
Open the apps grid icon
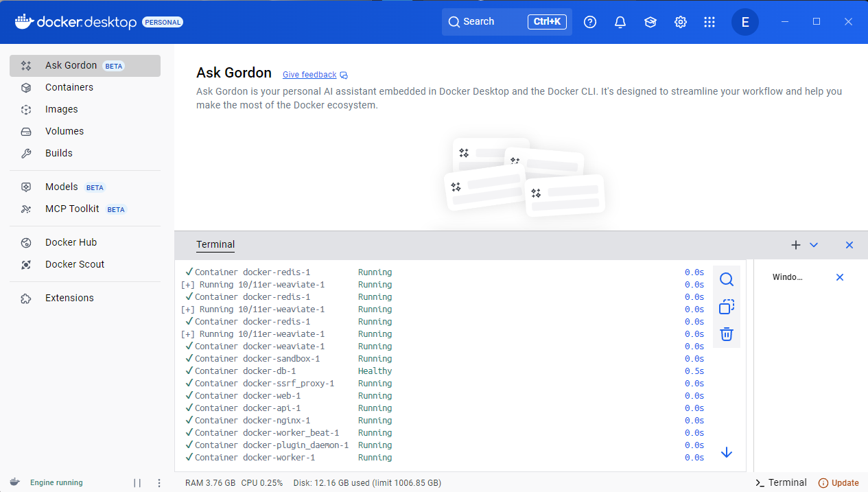point(709,22)
